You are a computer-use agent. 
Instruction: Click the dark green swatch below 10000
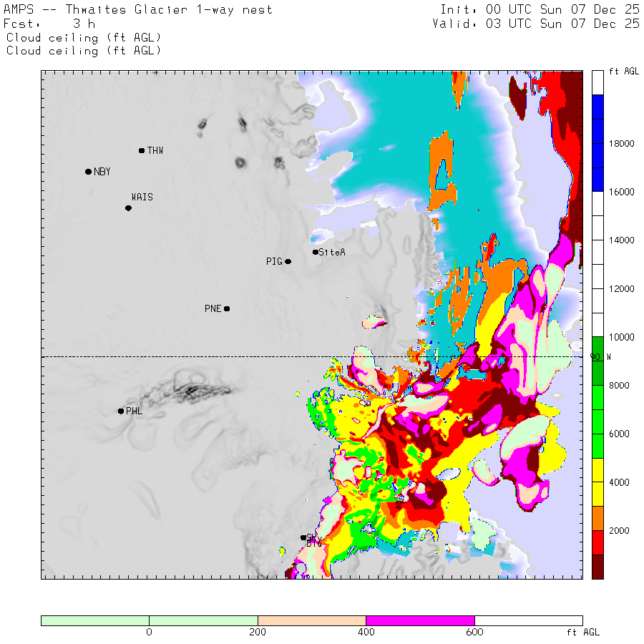(597, 361)
